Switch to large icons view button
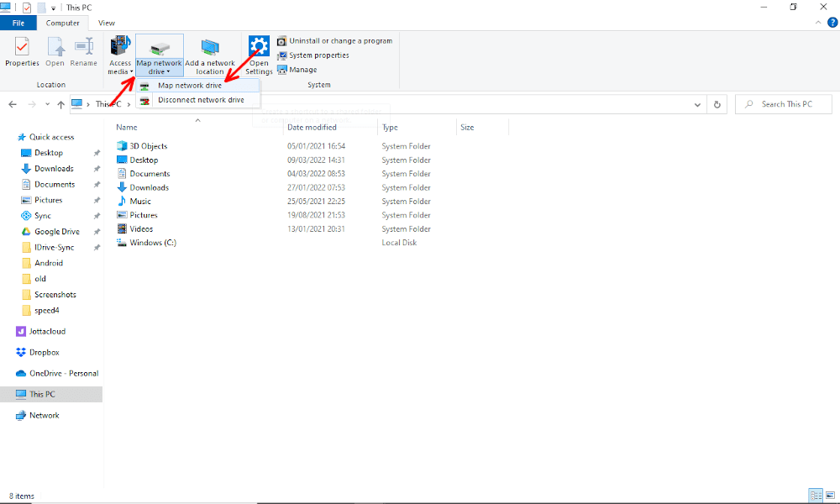The height and width of the screenshot is (504, 840). 830,496
